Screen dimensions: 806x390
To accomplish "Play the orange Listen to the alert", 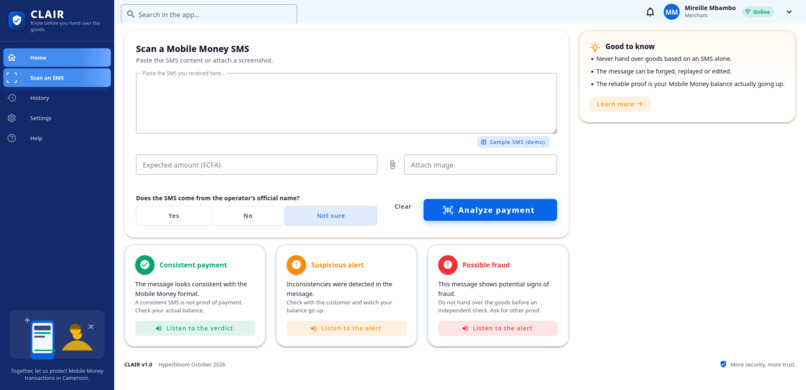I will click(346, 328).
